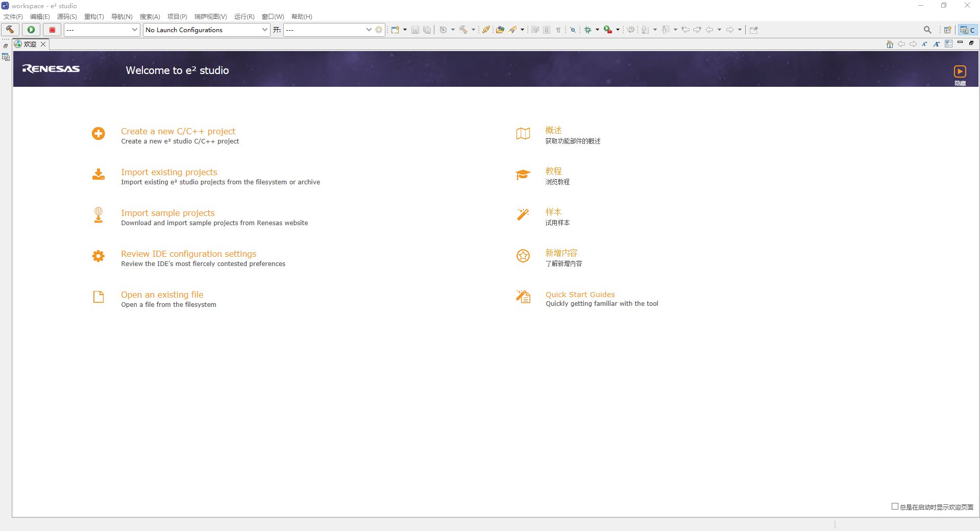The image size is (980, 531).
Task: Select the C/C++ perspective button
Action: point(968,30)
